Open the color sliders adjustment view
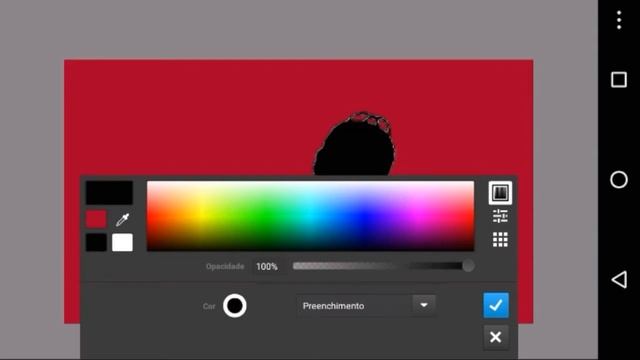Viewport: 640px width, 360px height. 500,216
